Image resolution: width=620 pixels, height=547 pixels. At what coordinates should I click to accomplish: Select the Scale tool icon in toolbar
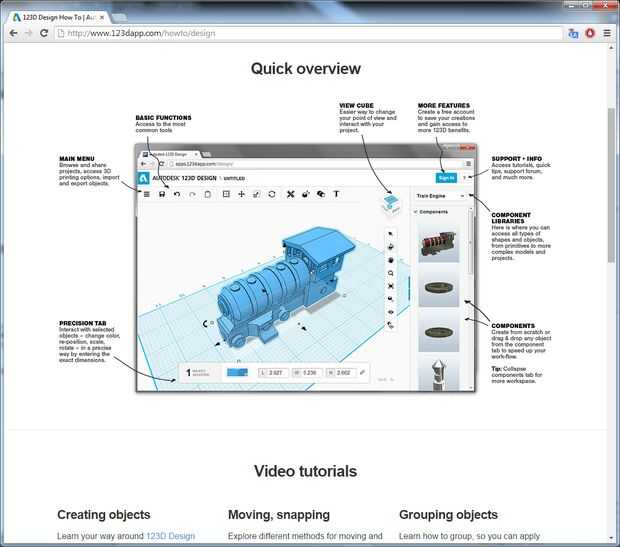coord(257,194)
